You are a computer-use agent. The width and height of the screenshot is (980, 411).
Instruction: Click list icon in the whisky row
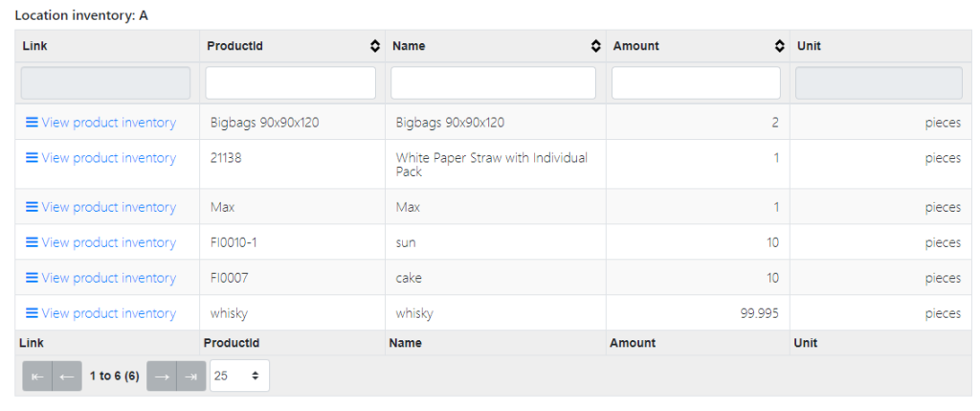[x=32, y=312]
